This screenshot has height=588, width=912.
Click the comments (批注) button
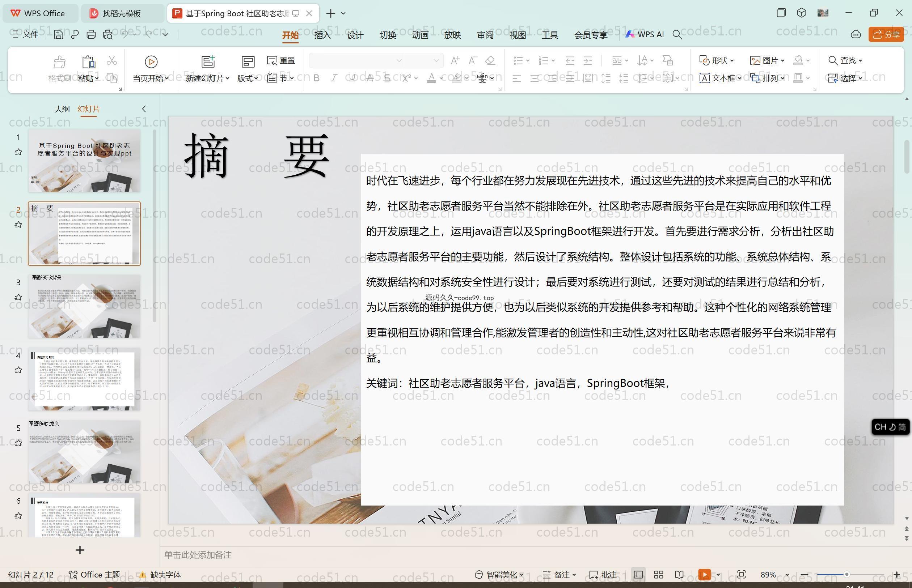[603, 575]
